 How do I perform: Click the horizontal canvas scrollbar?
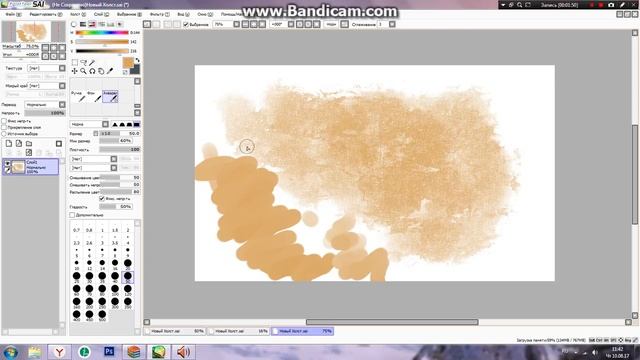[392, 322]
